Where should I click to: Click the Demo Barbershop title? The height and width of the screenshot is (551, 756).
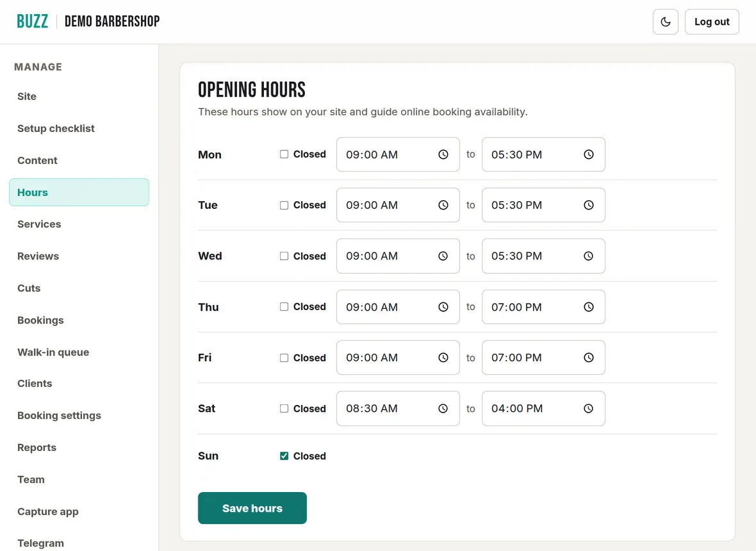[112, 21]
